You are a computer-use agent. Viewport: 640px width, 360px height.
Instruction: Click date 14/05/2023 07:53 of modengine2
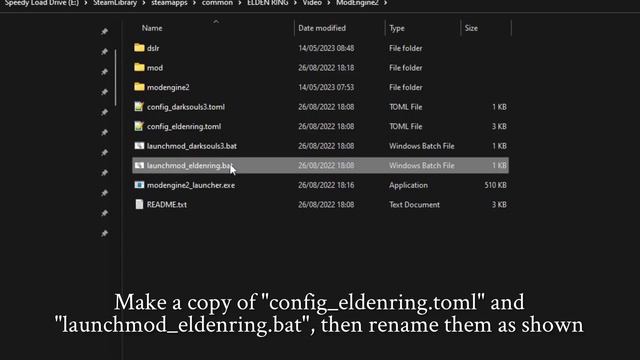(326, 87)
